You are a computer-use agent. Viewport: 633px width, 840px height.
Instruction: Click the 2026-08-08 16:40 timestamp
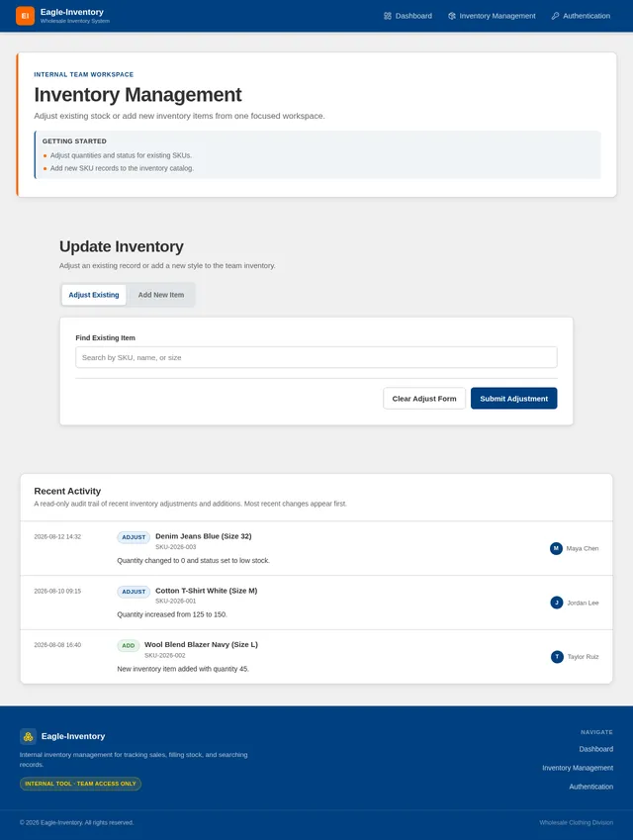click(x=57, y=645)
